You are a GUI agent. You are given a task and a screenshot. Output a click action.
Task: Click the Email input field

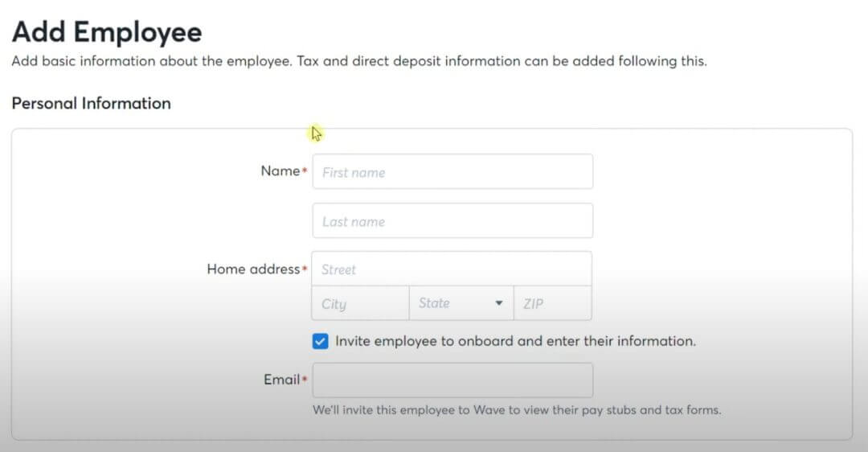[452, 380]
